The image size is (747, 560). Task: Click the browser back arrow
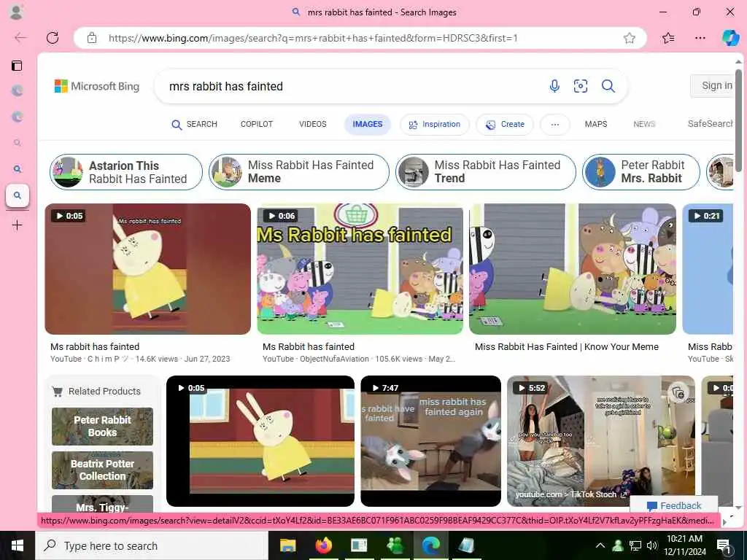click(x=20, y=38)
